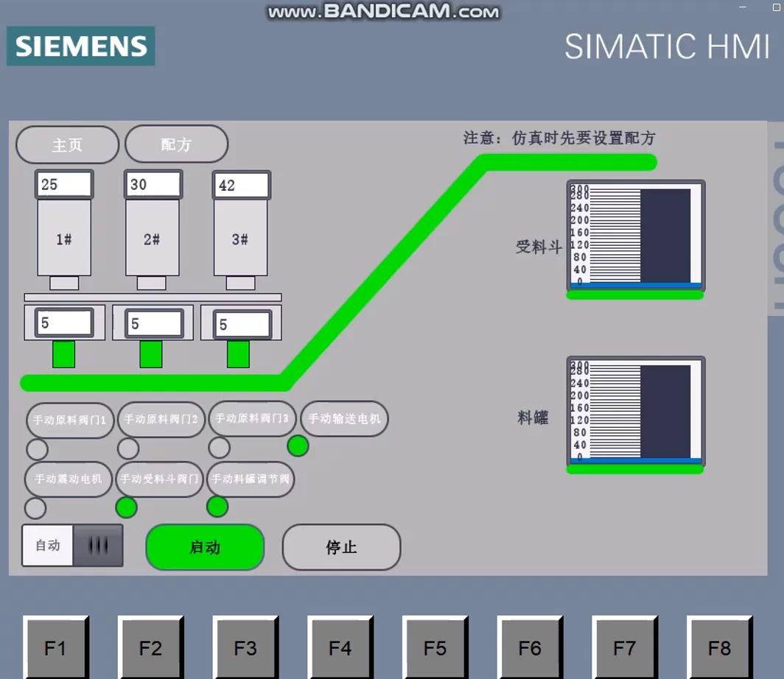
Task: Click the F7 function key
Action: (x=625, y=648)
